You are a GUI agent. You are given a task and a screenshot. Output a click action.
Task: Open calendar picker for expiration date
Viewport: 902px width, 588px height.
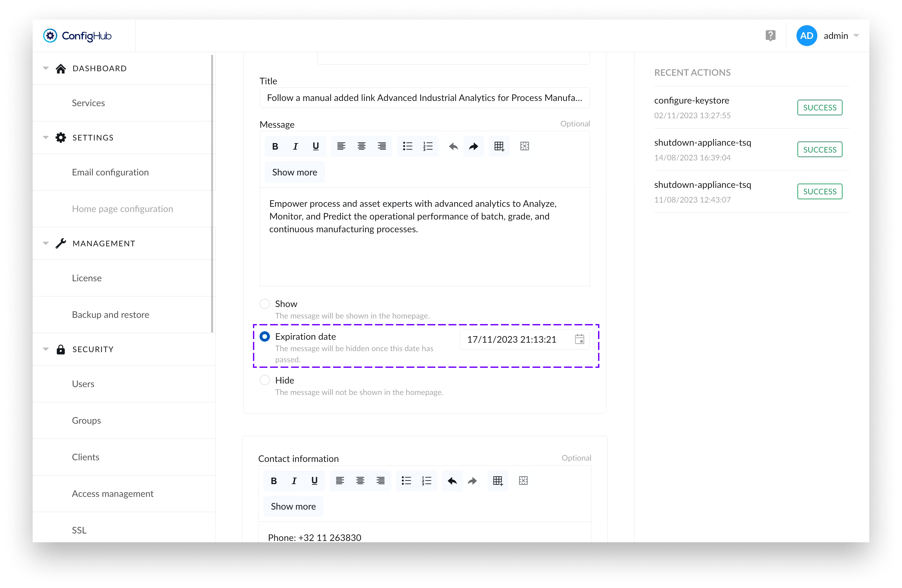tap(579, 339)
